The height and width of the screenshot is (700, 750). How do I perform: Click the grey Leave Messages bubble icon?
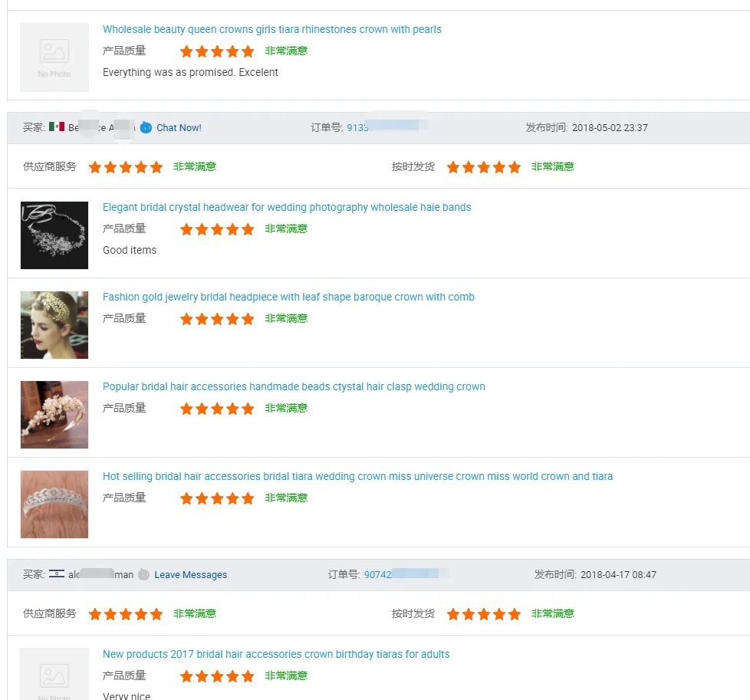coord(143,575)
